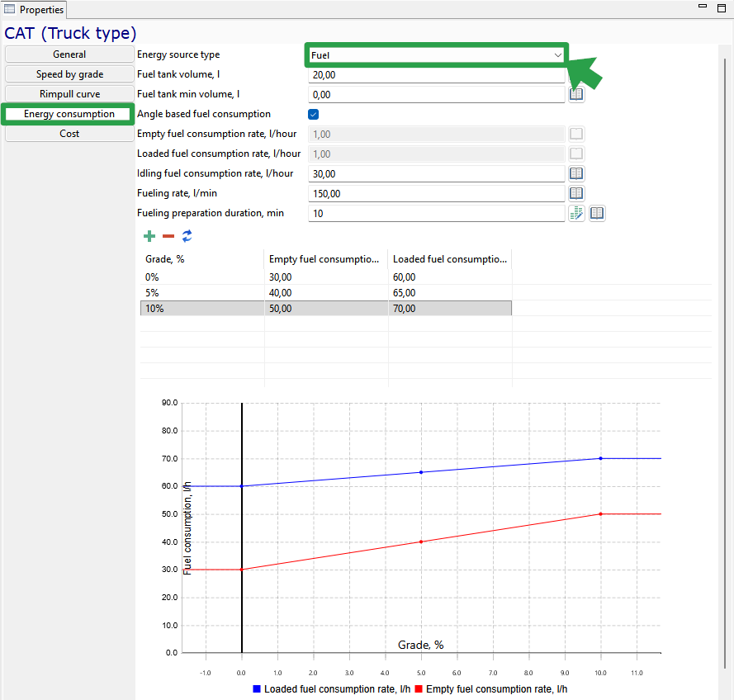Click the distribution edit icon for Fueling preparation duration

pos(576,213)
